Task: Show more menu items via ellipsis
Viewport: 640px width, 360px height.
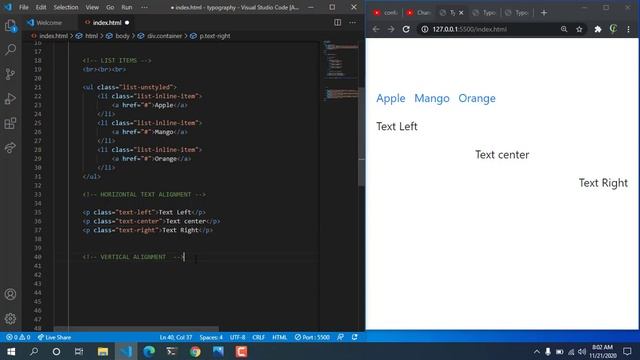Action: 144,7
